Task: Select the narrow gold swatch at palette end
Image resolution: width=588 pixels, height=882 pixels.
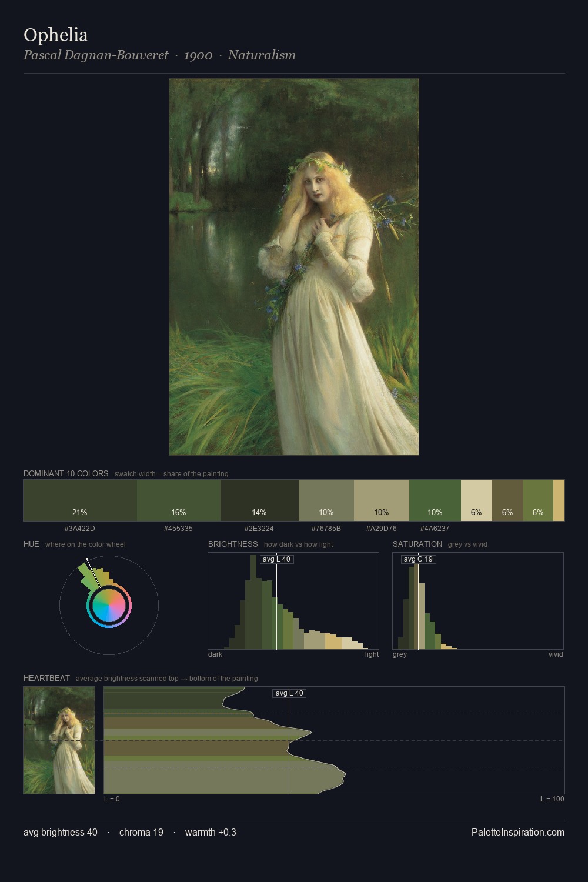Action: (x=559, y=500)
